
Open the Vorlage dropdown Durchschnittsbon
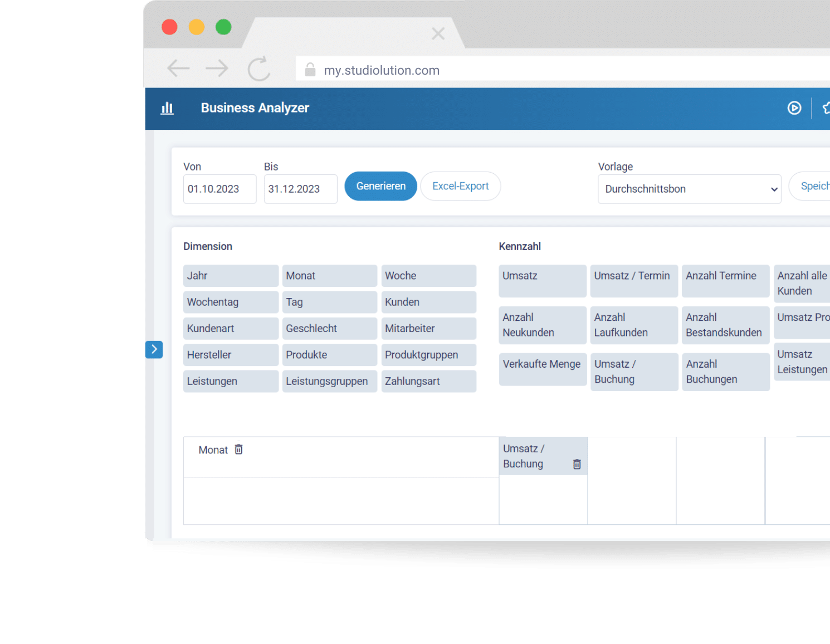coord(689,189)
